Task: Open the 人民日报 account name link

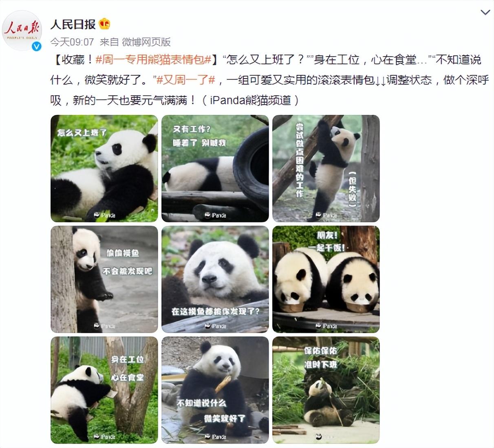Action: [73, 24]
